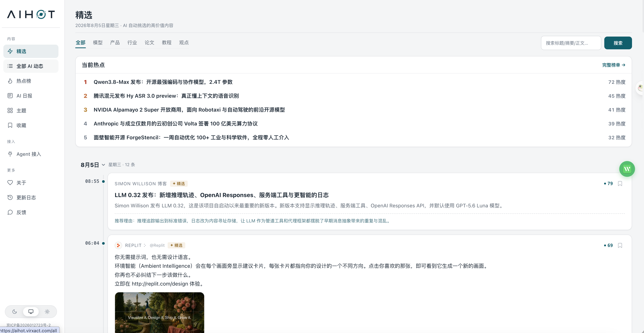Select the 产品 tab
Screen dimensions: 644x333
(115, 43)
